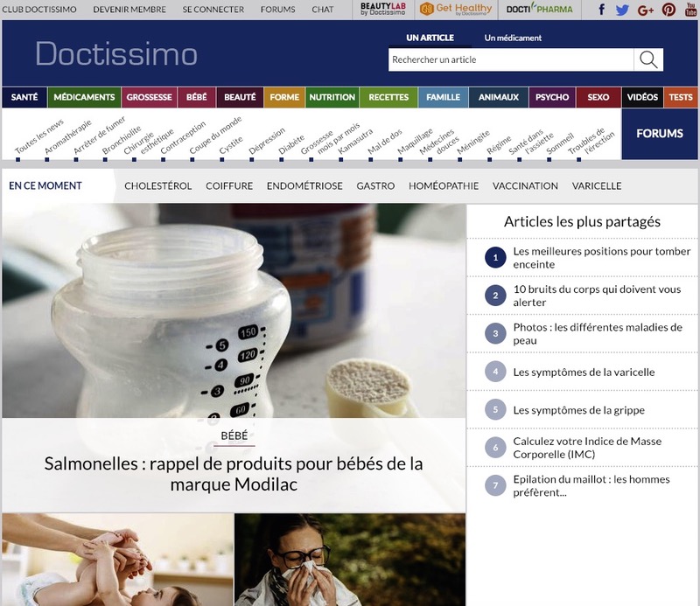This screenshot has width=700, height=606.
Task: Open the Pinterest icon
Action: pyautogui.click(x=668, y=10)
